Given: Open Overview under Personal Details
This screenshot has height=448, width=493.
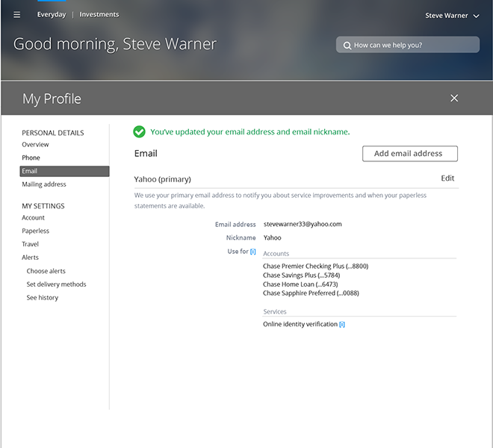Looking at the screenshot, I should click(35, 144).
